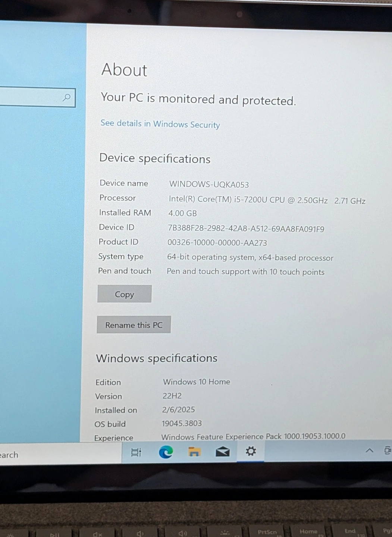Select Pen and touch support with 10 touch points

point(245,272)
